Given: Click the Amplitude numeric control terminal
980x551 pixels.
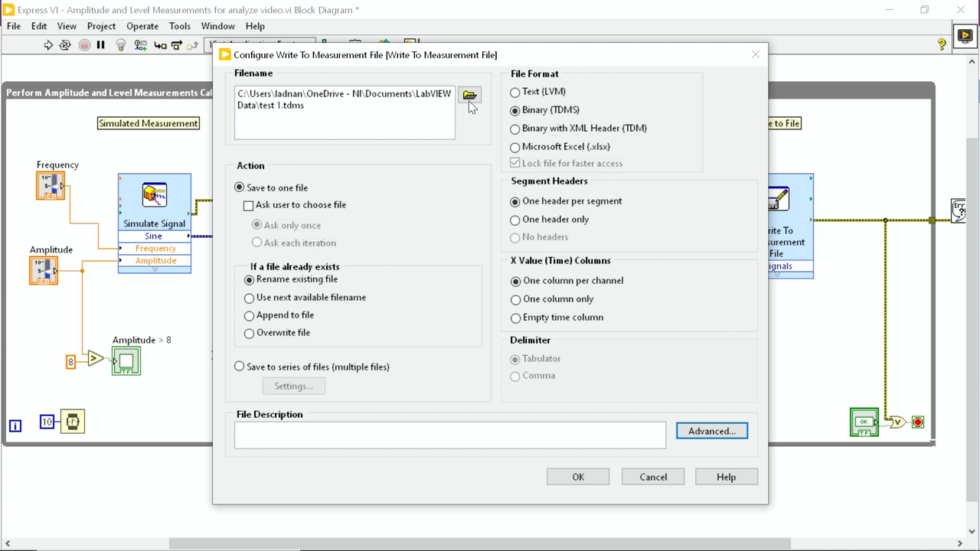Looking at the screenshot, I should [x=44, y=271].
